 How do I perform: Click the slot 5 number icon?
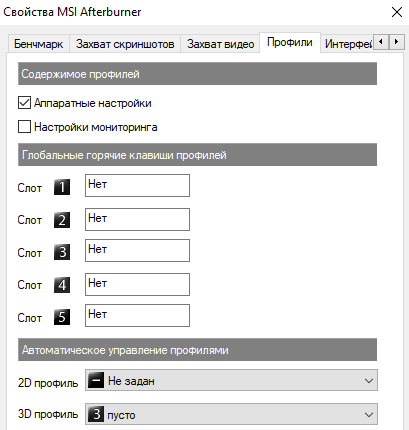[x=62, y=317]
